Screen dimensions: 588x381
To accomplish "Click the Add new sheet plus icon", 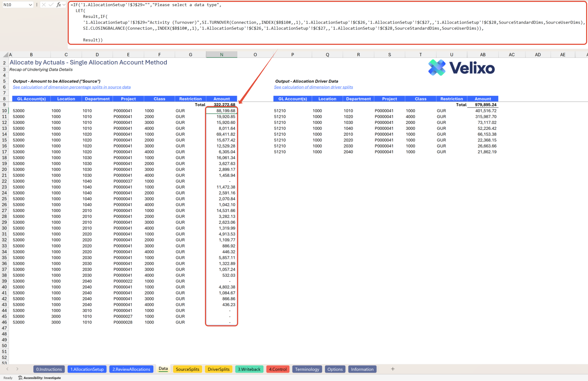I will (x=393, y=369).
